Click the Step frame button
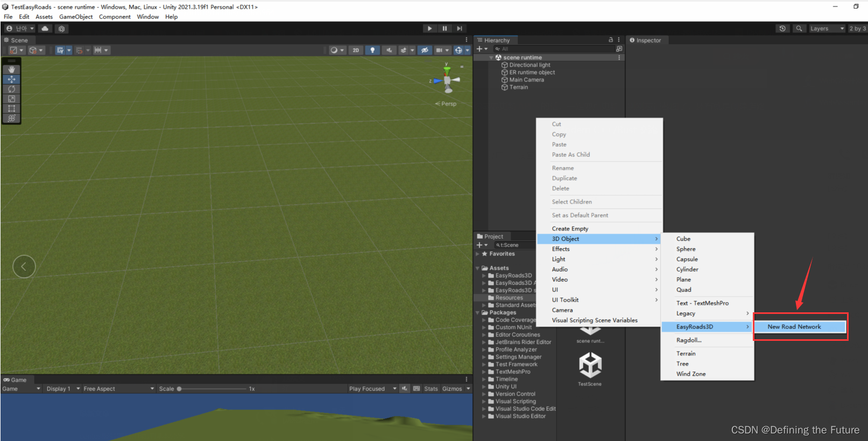This screenshot has height=441, width=868. [x=459, y=29]
